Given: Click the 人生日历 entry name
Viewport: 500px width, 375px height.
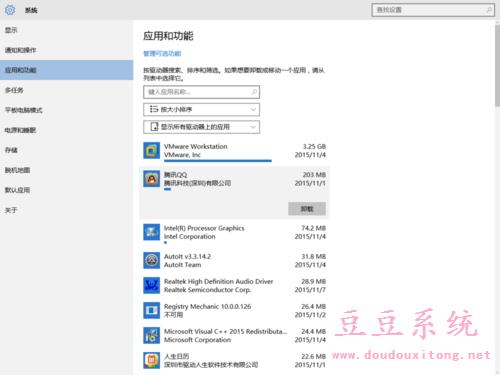Looking at the screenshot, I should click(176, 356).
